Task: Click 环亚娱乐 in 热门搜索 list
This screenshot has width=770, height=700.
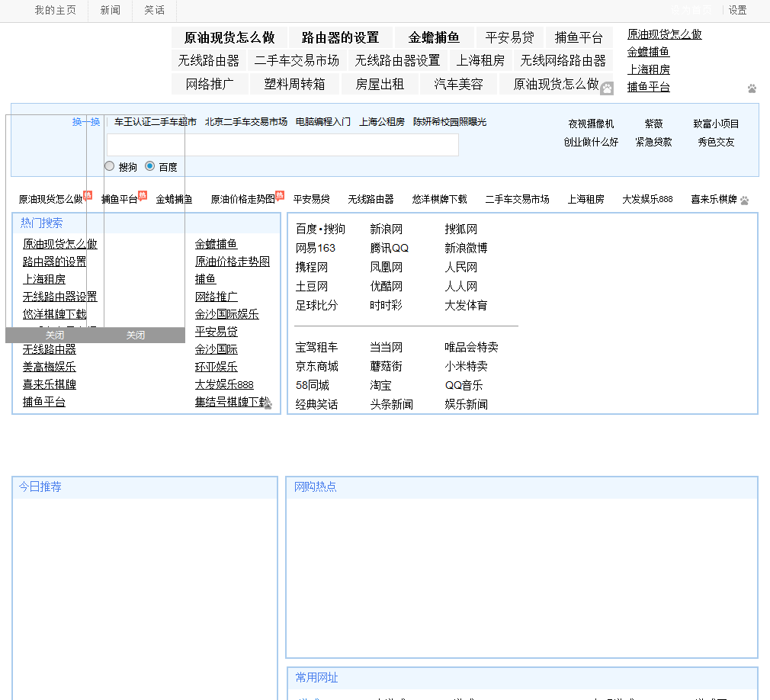Action: click(216, 367)
